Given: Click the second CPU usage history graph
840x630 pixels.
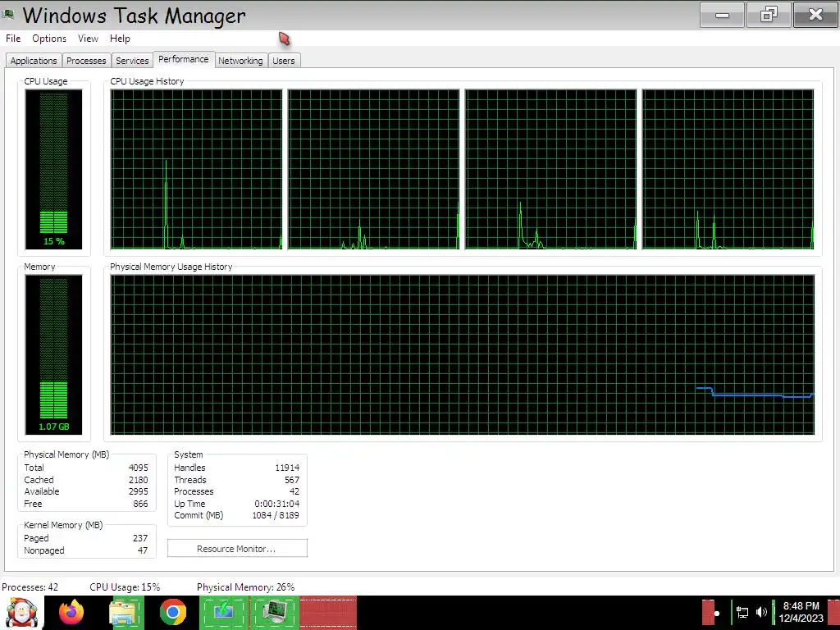Looking at the screenshot, I should [373, 169].
